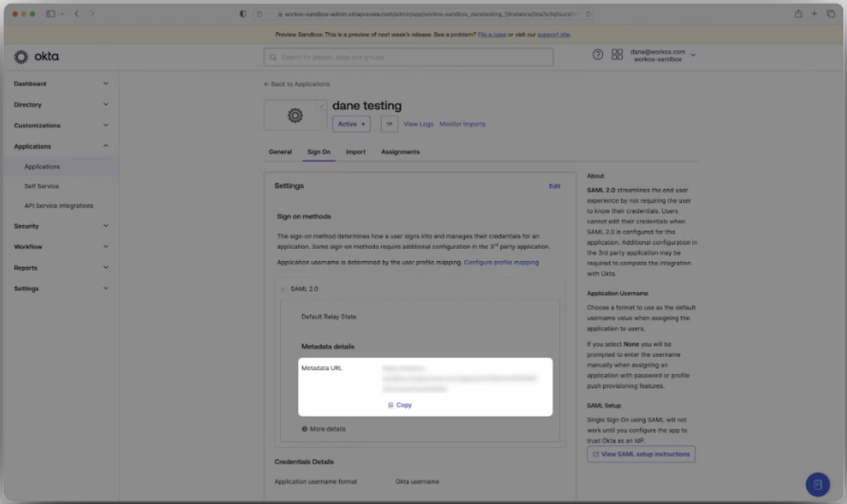Expand the Directory sidebar section
The image size is (847, 504).
pyautogui.click(x=60, y=104)
